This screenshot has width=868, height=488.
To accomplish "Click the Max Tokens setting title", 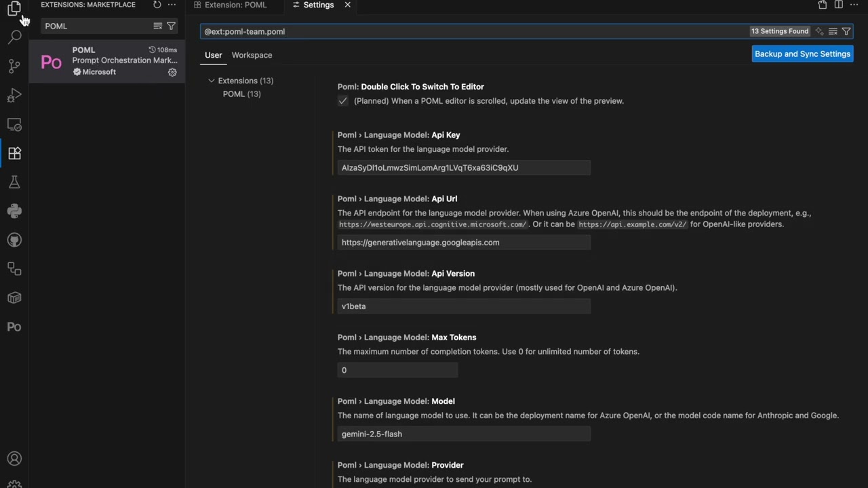I will tap(407, 337).
